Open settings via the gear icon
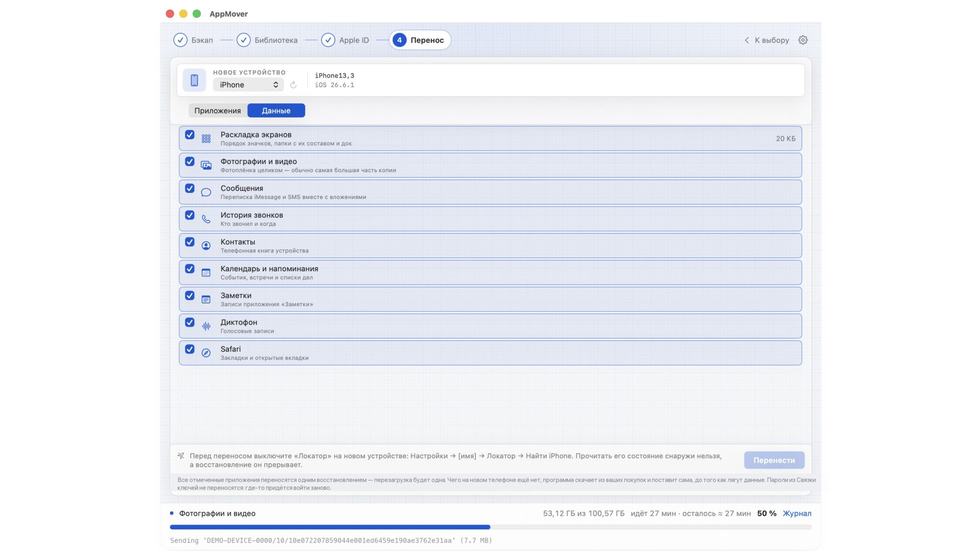 pyautogui.click(x=803, y=40)
